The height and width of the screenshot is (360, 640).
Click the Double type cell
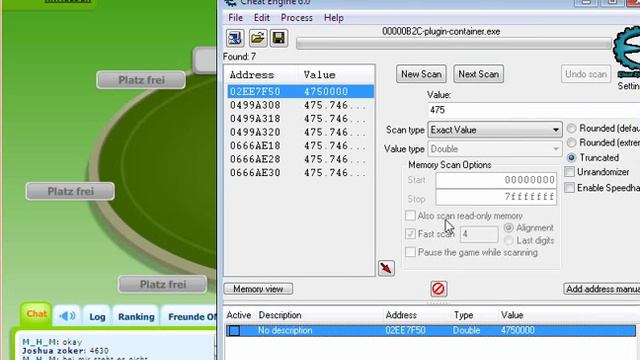coord(466,330)
